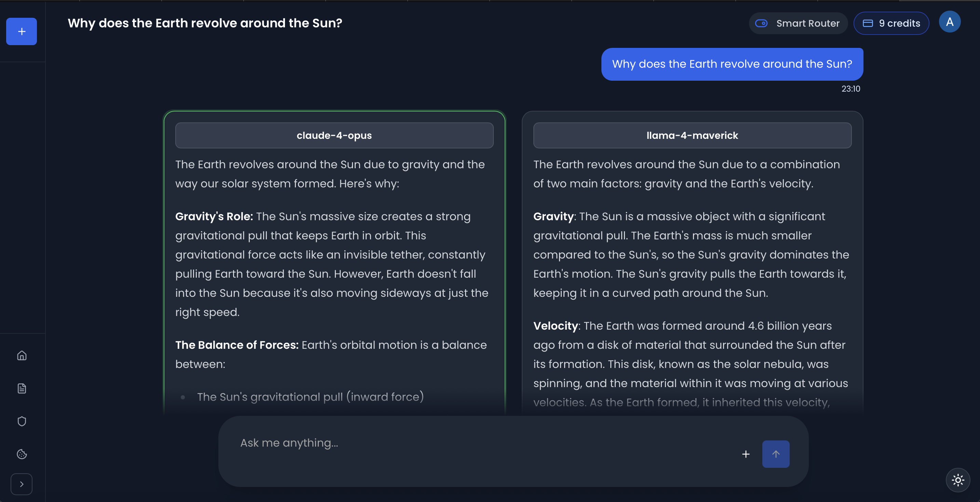Click the plus attachment icon in the prompt box
This screenshot has height=502, width=980.
tap(746, 454)
